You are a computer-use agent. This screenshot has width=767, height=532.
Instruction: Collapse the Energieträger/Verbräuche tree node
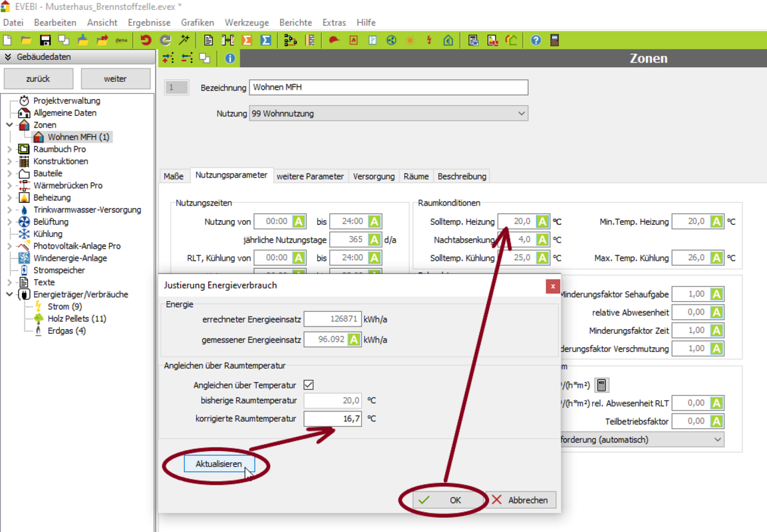click(9, 295)
